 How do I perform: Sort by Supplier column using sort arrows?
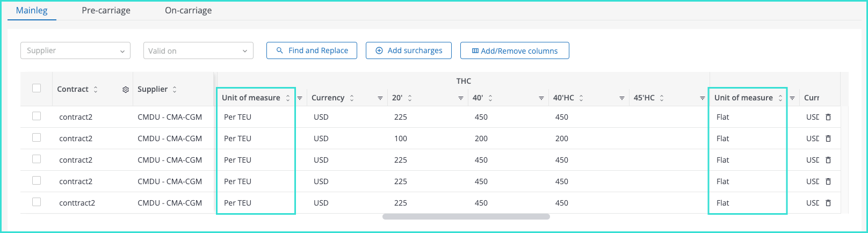(x=175, y=90)
